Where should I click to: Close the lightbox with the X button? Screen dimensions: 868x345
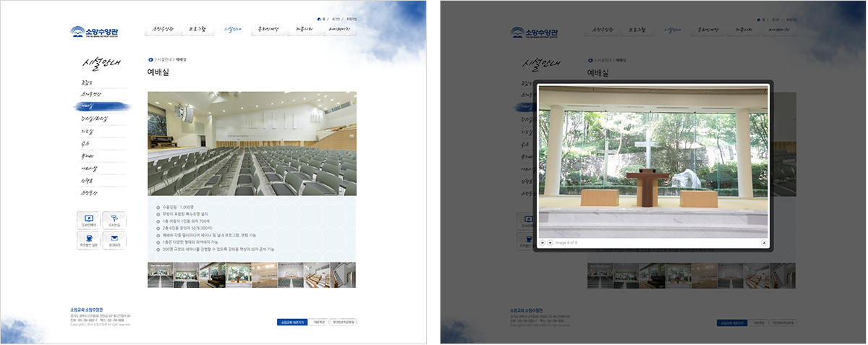click(x=764, y=243)
